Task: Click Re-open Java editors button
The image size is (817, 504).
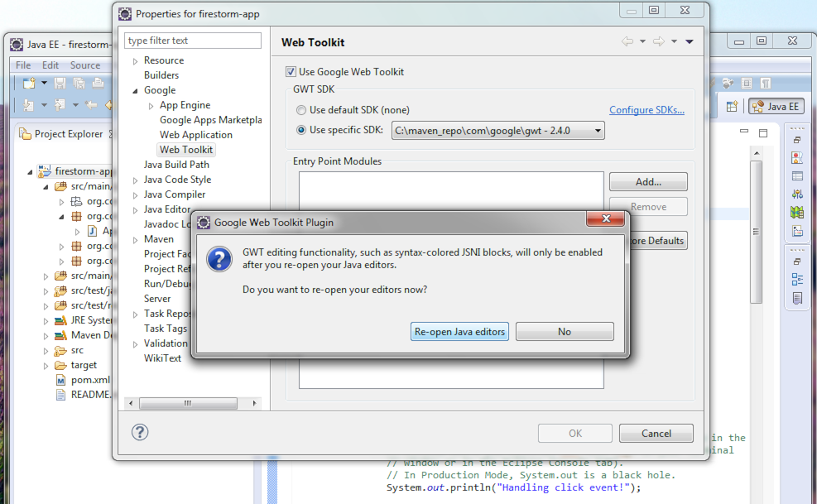Action: (x=459, y=332)
